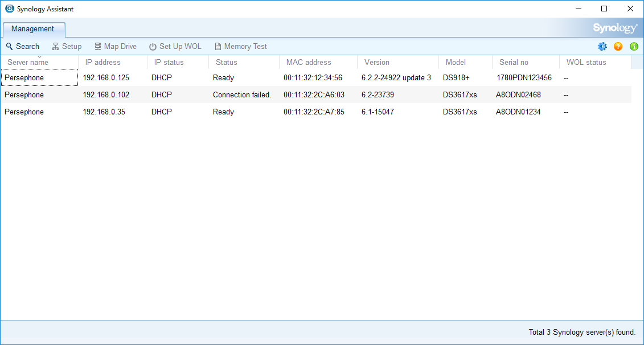Image resolution: width=644 pixels, height=345 pixels.
Task: Sort by the IP status column header
Action: coord(178,63)
